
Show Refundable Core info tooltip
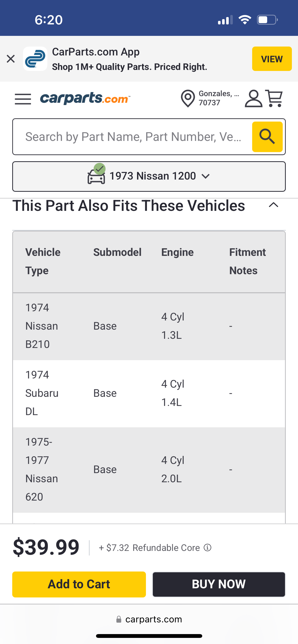(208, 547)
